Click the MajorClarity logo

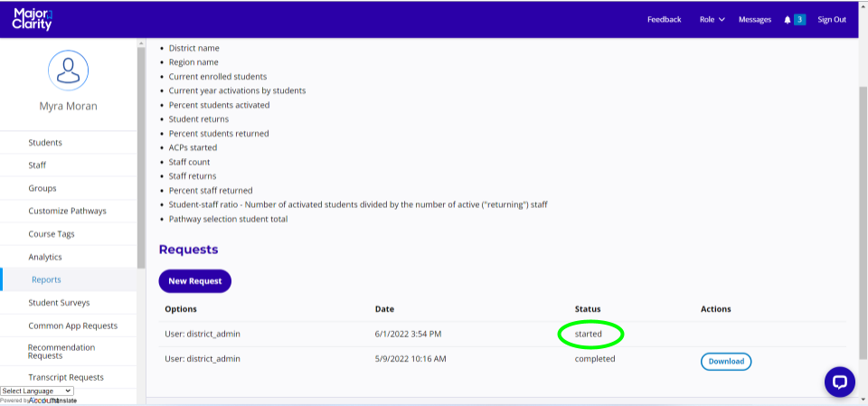pos(33,19)
